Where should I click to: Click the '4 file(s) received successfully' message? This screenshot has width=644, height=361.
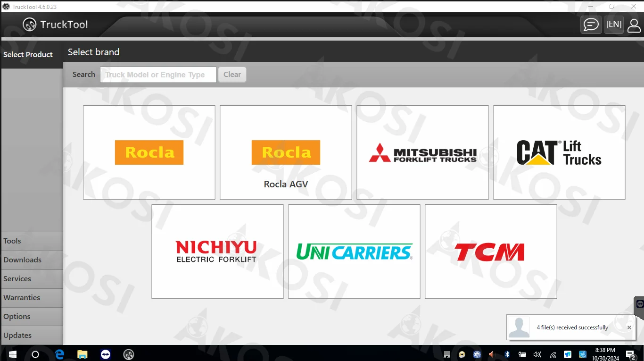[572, 327]
